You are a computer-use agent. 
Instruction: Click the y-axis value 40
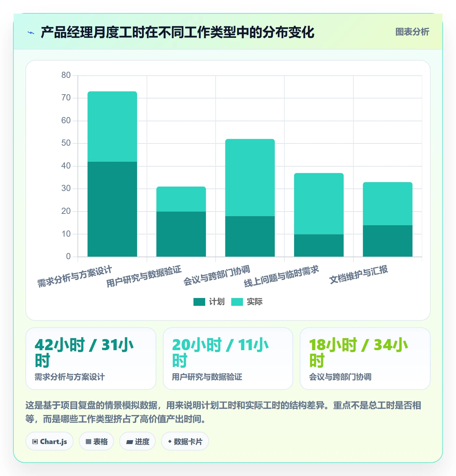click(66, 166)
